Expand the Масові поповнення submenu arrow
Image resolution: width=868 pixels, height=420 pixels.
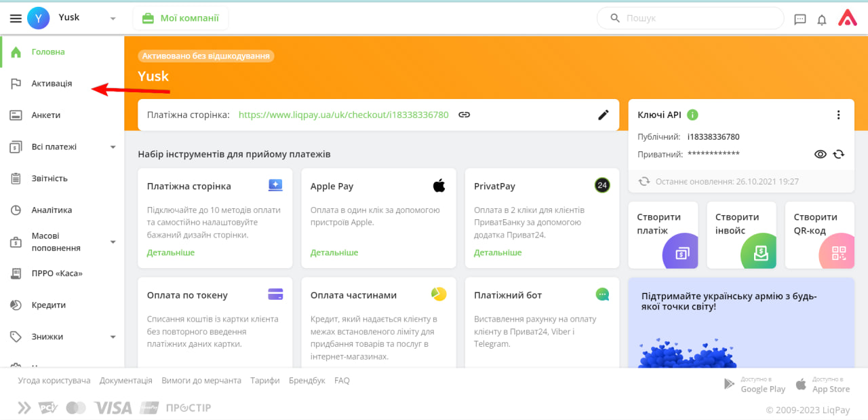pos(113,242)
